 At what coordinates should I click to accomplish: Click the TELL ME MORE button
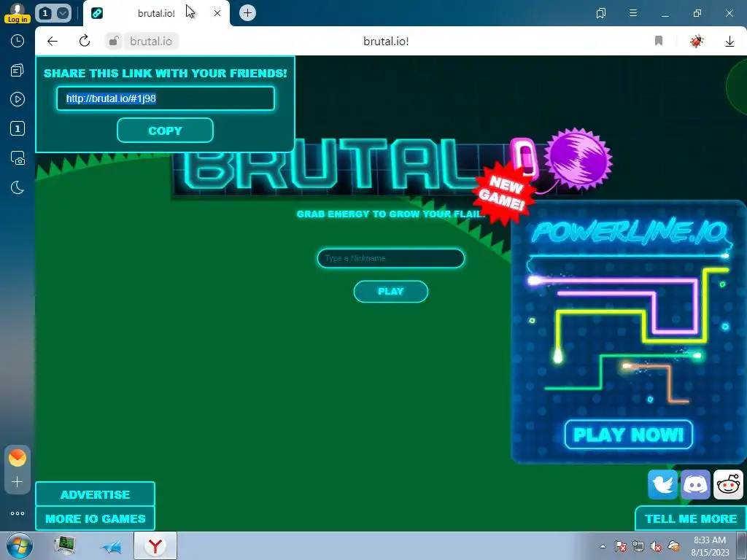click(691, 518)
